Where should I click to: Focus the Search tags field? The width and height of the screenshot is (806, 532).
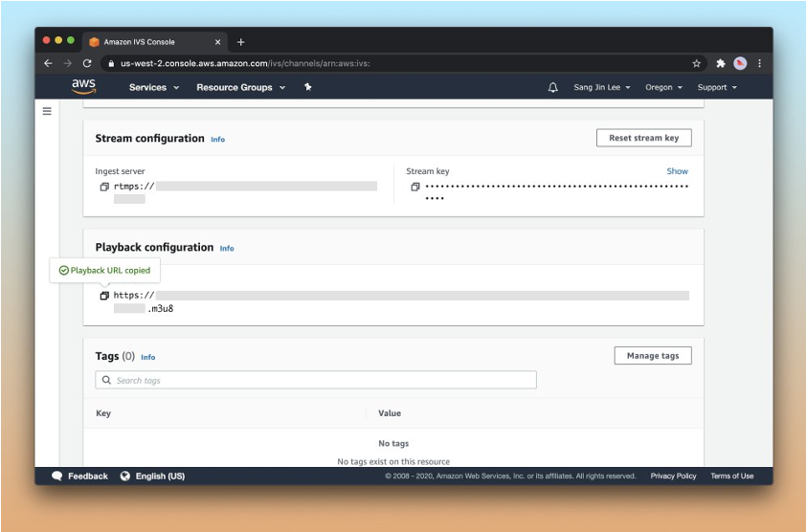(316, 380)
